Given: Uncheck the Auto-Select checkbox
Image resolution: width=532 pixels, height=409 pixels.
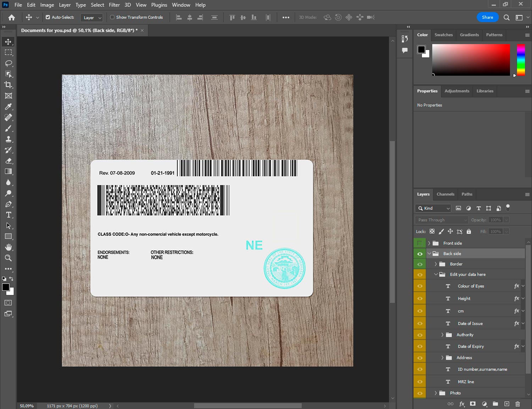Looking at the screenshot, I should tap(48, 17).
